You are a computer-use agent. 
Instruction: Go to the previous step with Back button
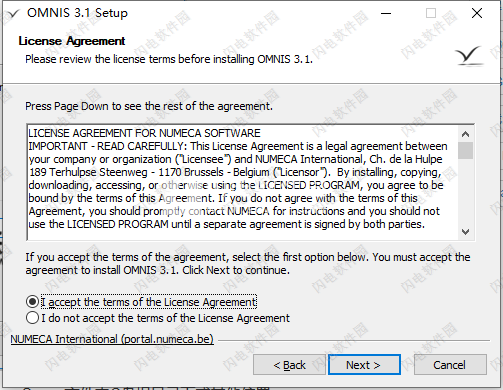(289, 365)
